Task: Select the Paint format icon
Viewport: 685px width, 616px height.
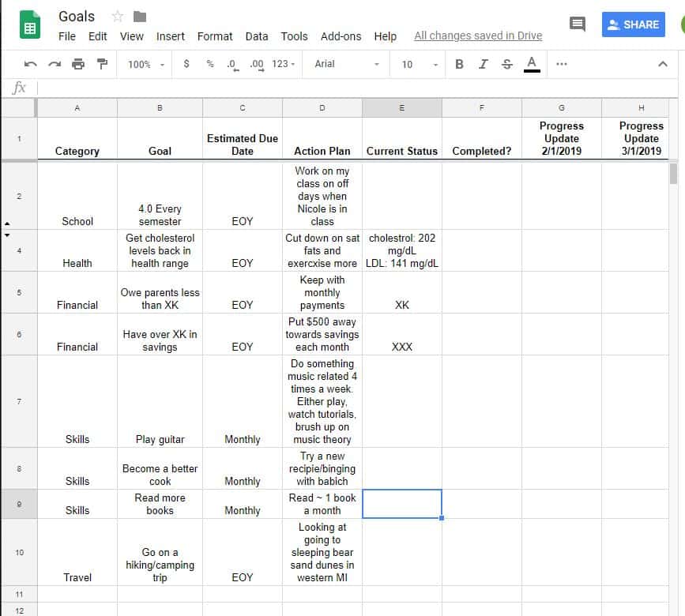Action: pos(102,64)
